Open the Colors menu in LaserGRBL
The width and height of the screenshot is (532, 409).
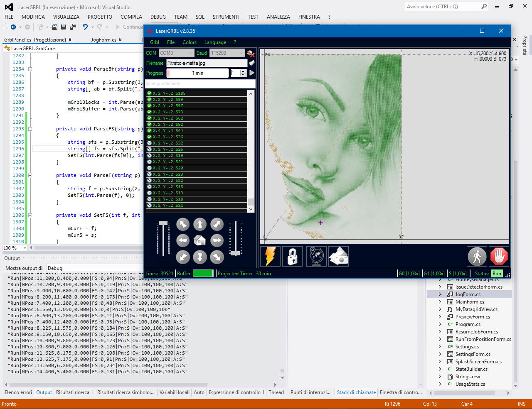point(190,42)
